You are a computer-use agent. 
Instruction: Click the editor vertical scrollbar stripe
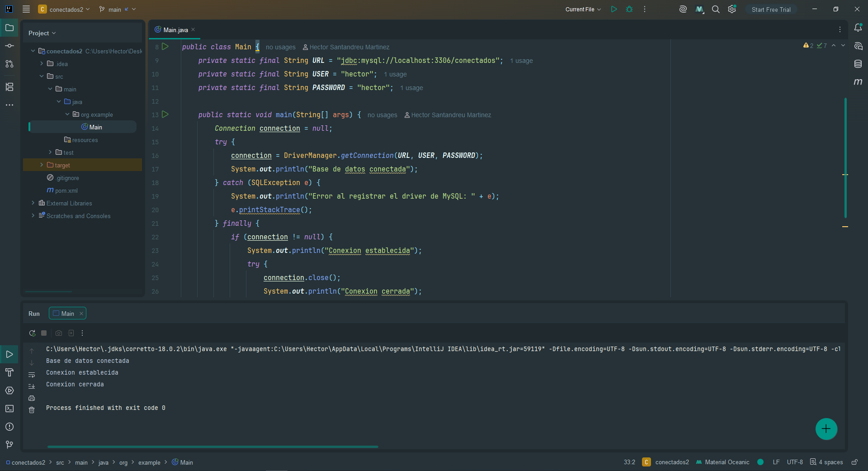845,158
